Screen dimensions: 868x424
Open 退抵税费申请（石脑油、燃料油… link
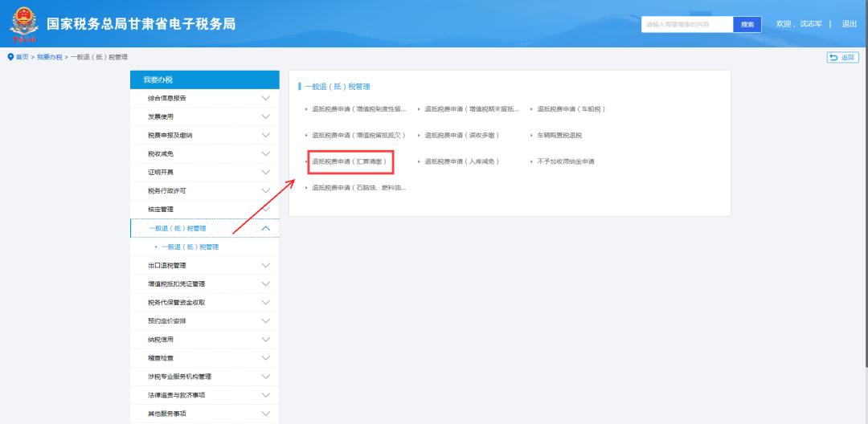358,188
